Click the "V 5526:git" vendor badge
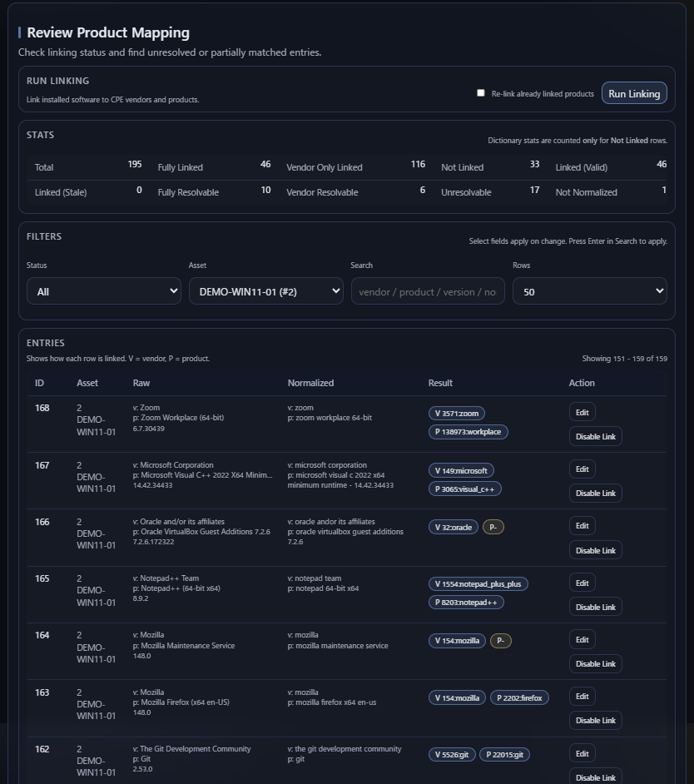This screenshot has width=694, height=784. click(451, 754)
